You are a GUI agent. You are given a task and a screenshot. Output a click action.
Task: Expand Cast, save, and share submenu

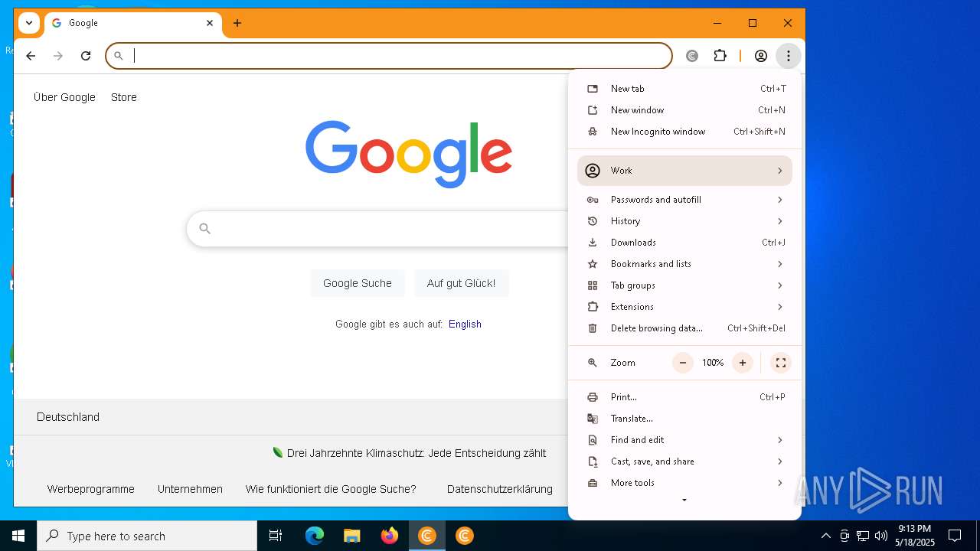coord(685,461)
